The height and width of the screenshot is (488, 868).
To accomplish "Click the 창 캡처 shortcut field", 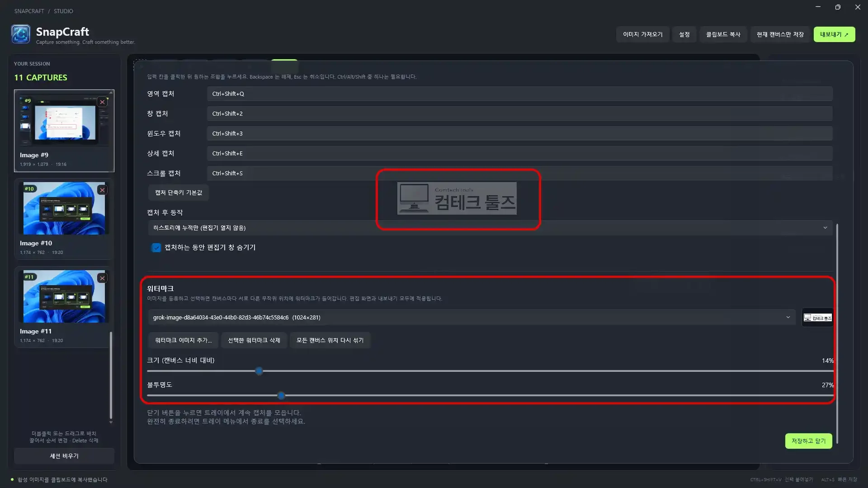I will pos(519,114).
